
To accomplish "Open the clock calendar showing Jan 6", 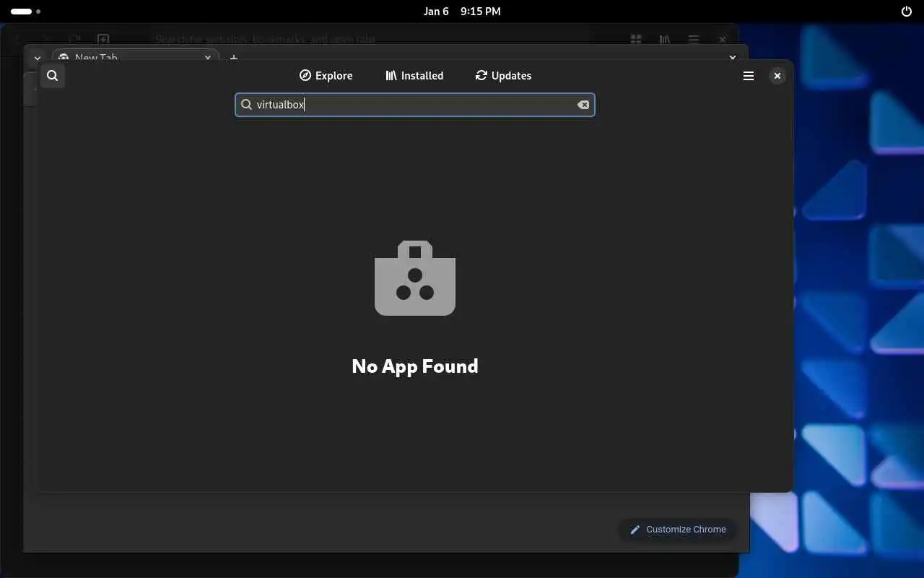I will tap(462, 12).
